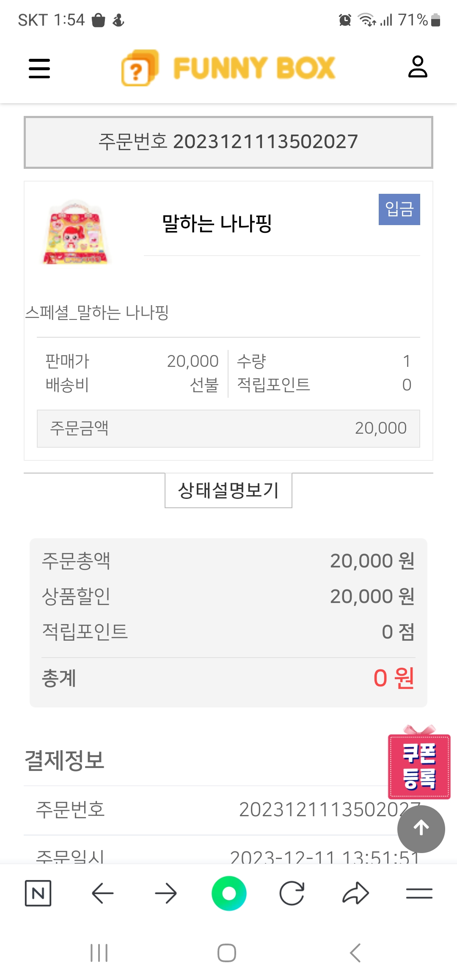The width and height of the screenshot is (457, 980).
Task: Go forward using browser right arrow
Action: (x=165, y=893)
